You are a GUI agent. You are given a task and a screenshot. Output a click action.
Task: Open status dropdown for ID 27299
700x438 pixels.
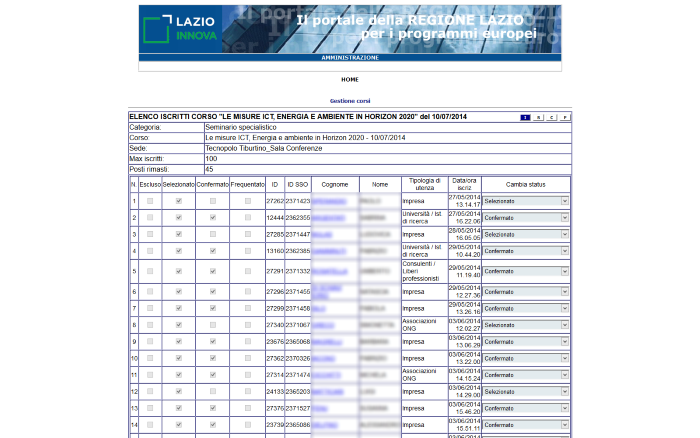tap(526, 309)
